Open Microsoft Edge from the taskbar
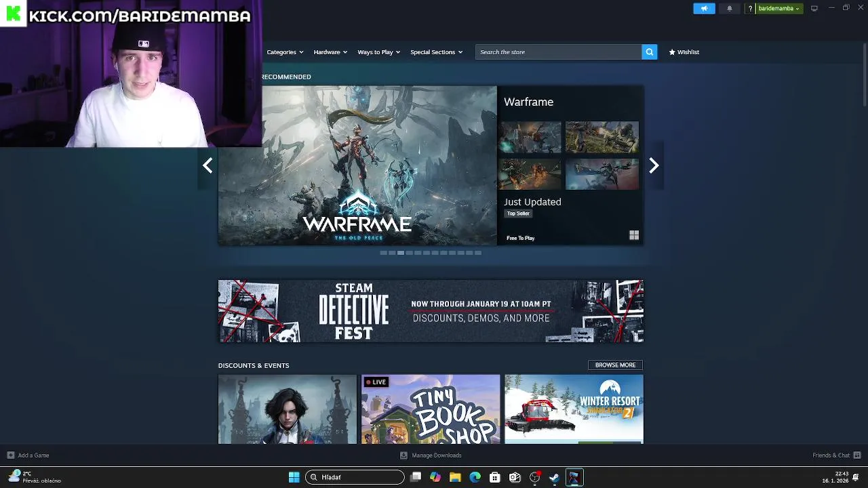This screenshot has height=488, width=868. (x=475, y=477)
